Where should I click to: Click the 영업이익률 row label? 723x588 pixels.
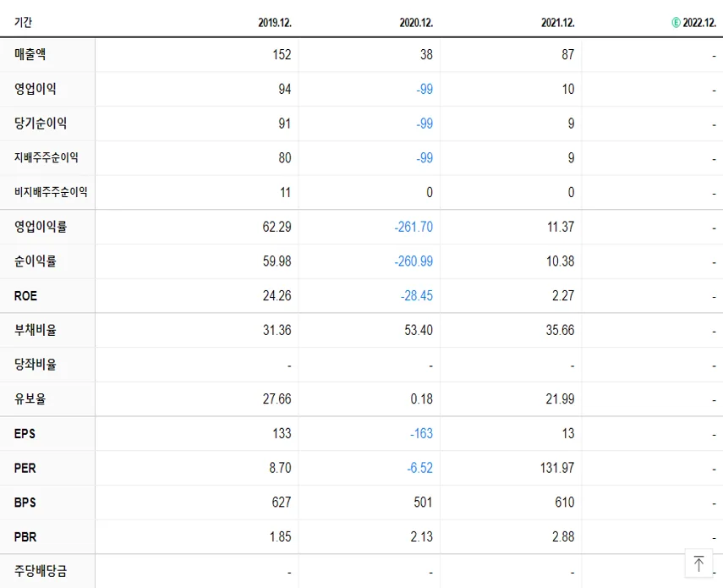point(41,227)
